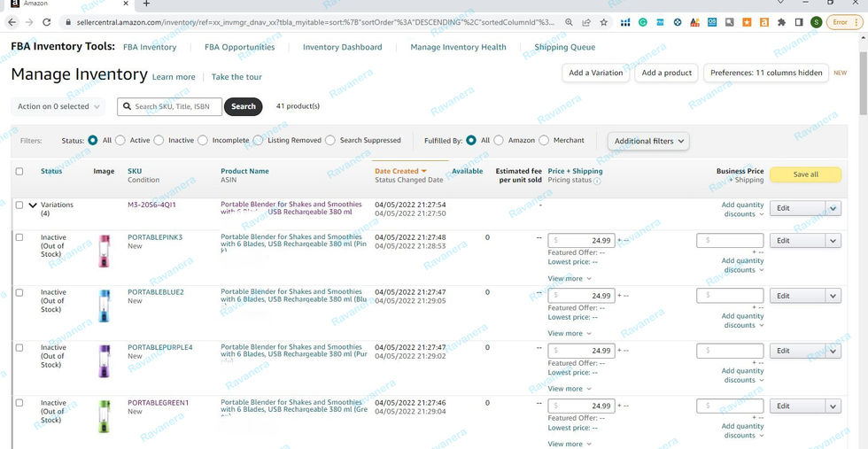868x449 pixels.
Task: Open the blue 'OS' extension icon
Action: (712, 23)
